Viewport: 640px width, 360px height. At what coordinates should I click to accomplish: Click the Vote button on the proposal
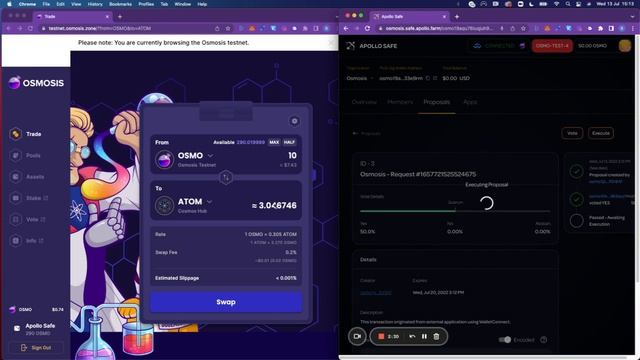click(x=572, y=133)
